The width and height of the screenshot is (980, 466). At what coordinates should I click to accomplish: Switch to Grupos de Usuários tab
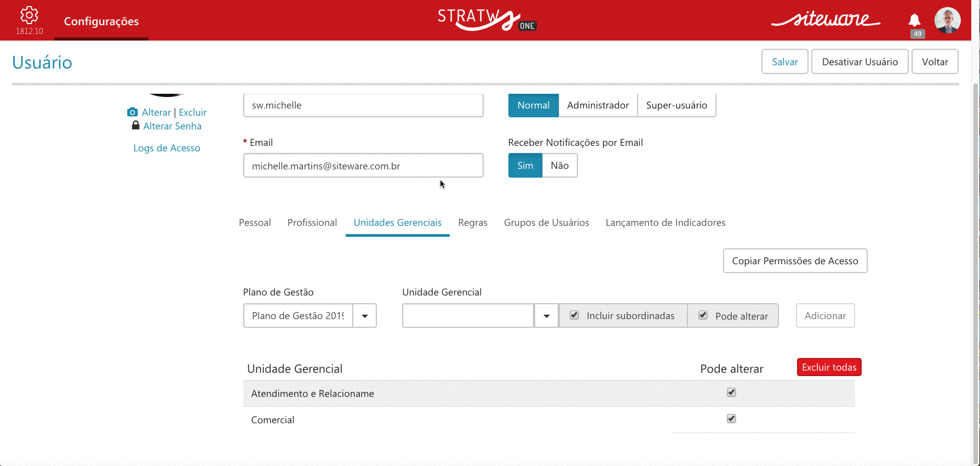tap(547, 223)
